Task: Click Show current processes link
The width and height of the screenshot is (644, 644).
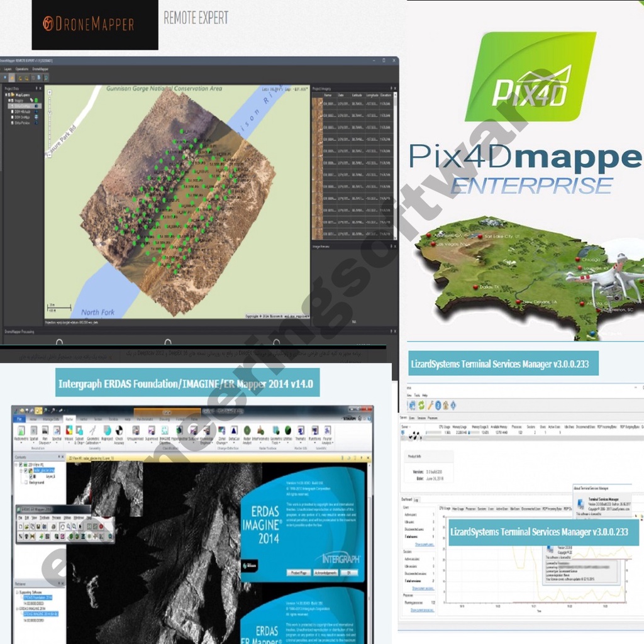Action: pyautogui.click(x=422, y=610)
